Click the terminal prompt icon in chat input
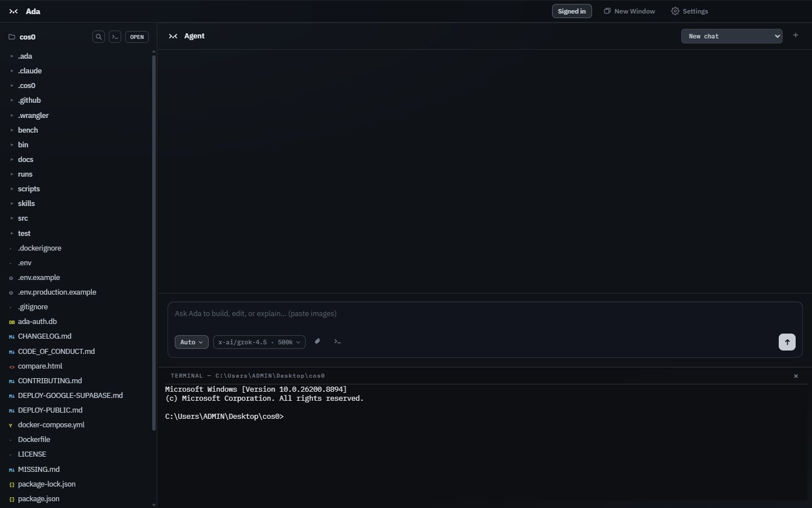The image size is (812, 508). tap(337, 341)
